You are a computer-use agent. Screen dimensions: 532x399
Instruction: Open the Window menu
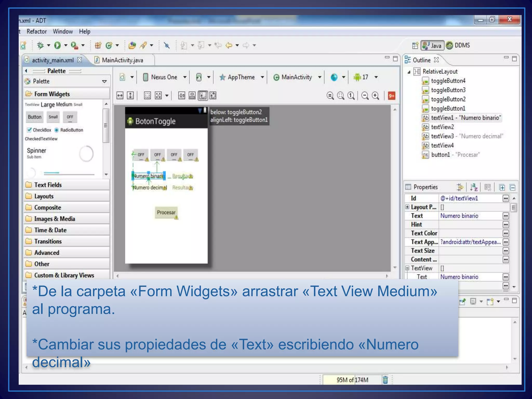click(x=63, y=31)
